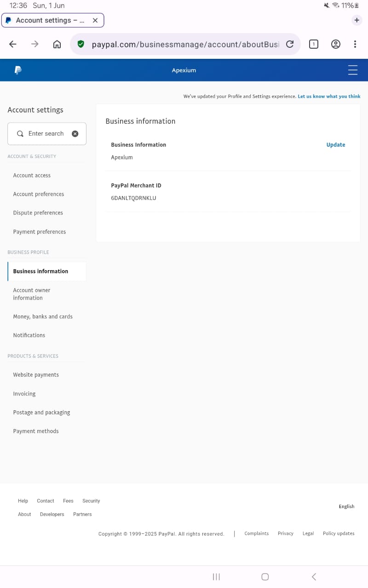Open browser profile account icon
368x588 pixels.
pyautogui.click(x=336, y=44)
